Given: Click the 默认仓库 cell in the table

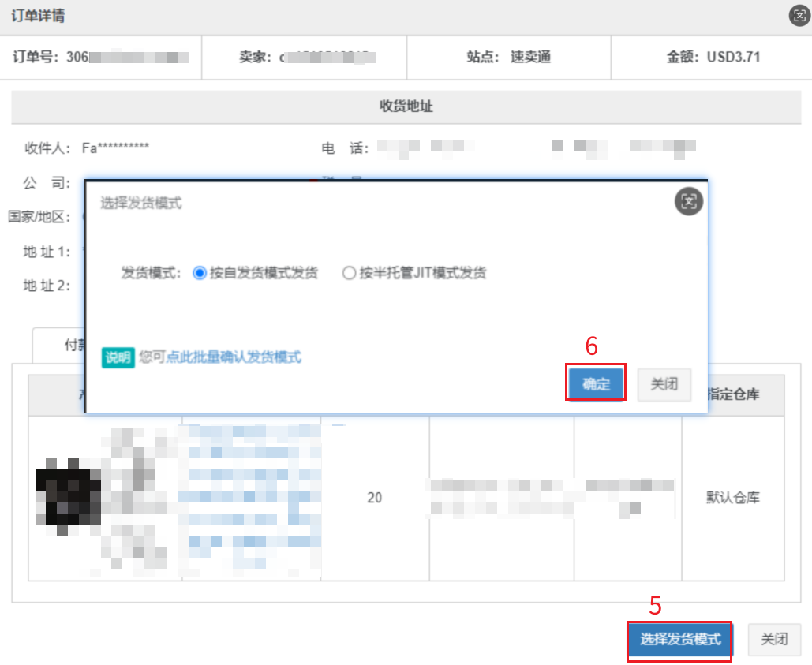Looking at the screenshot, I should coord(733,498).
